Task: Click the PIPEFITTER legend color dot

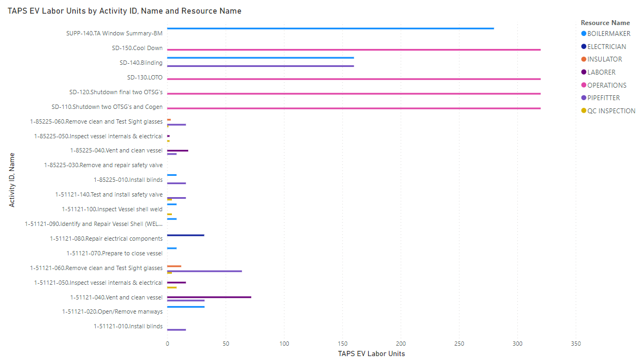Action: (x=584, y=98)
